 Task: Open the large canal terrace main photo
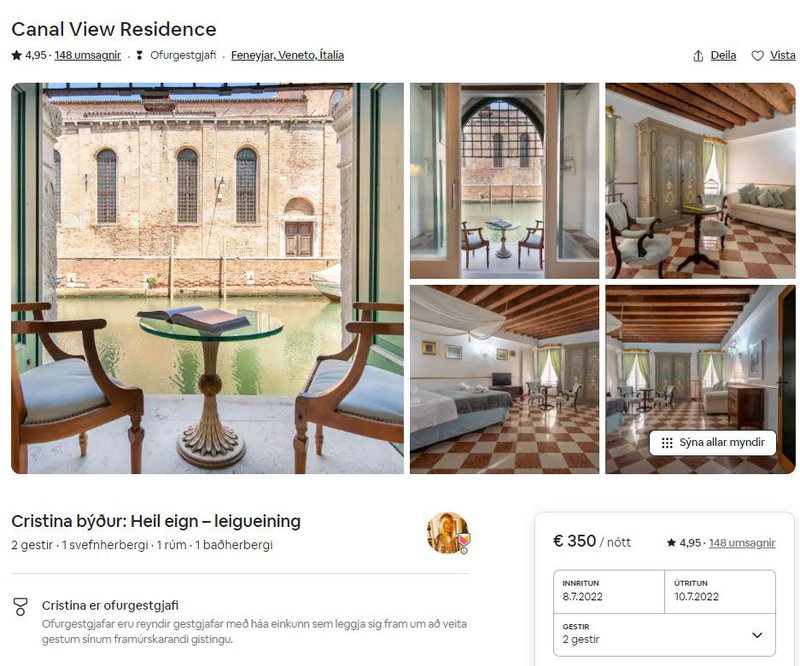pos(207,278)
